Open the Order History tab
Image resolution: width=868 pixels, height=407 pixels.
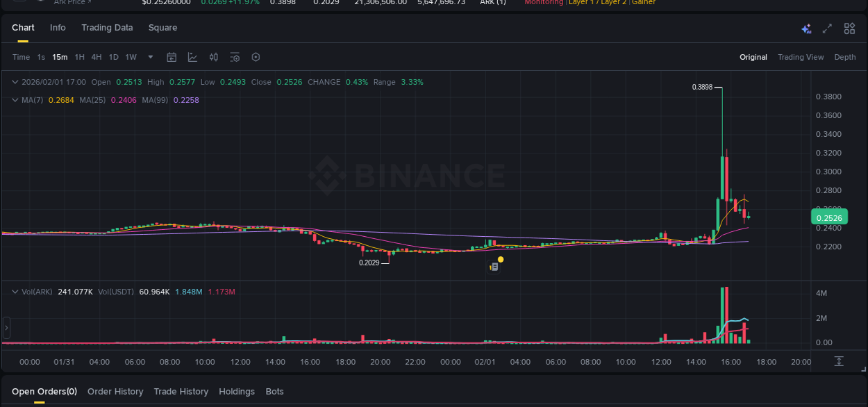pos(115,391)
